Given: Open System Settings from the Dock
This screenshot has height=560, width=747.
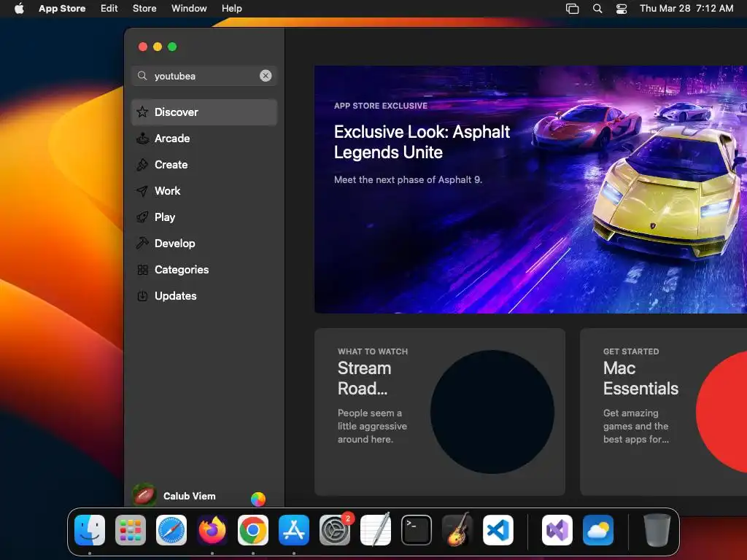Looking at the screenshot, I should coord(335,529).
